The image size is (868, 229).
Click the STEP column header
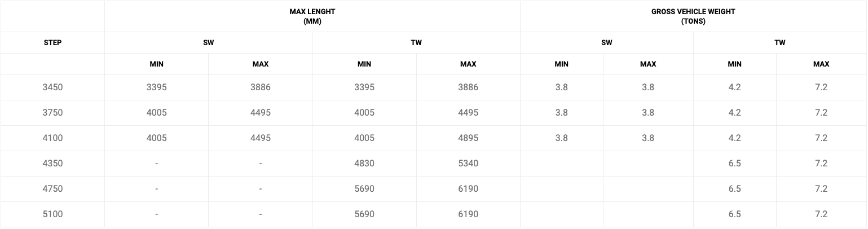click(52, 42)
